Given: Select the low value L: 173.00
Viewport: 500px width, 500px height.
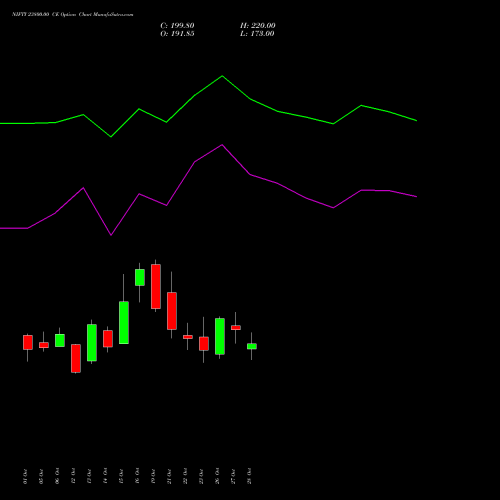Looking at the screenshot, I should 257,34.
